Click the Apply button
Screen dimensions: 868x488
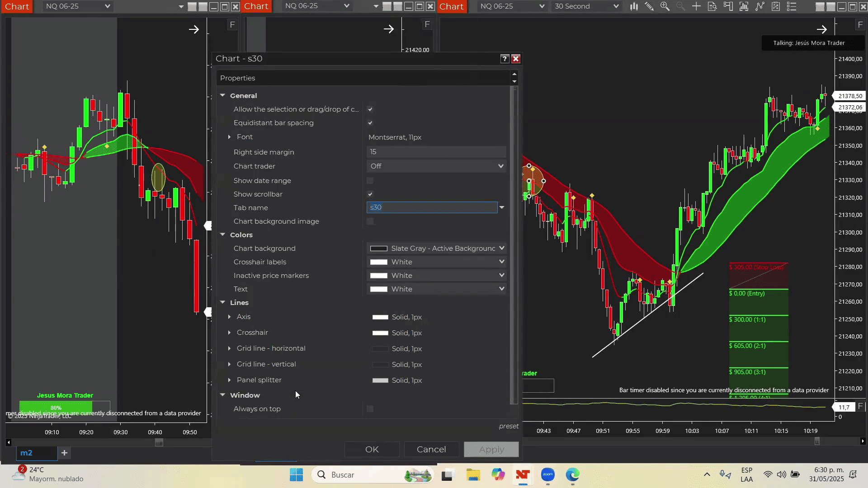click(x=491, y=450)
